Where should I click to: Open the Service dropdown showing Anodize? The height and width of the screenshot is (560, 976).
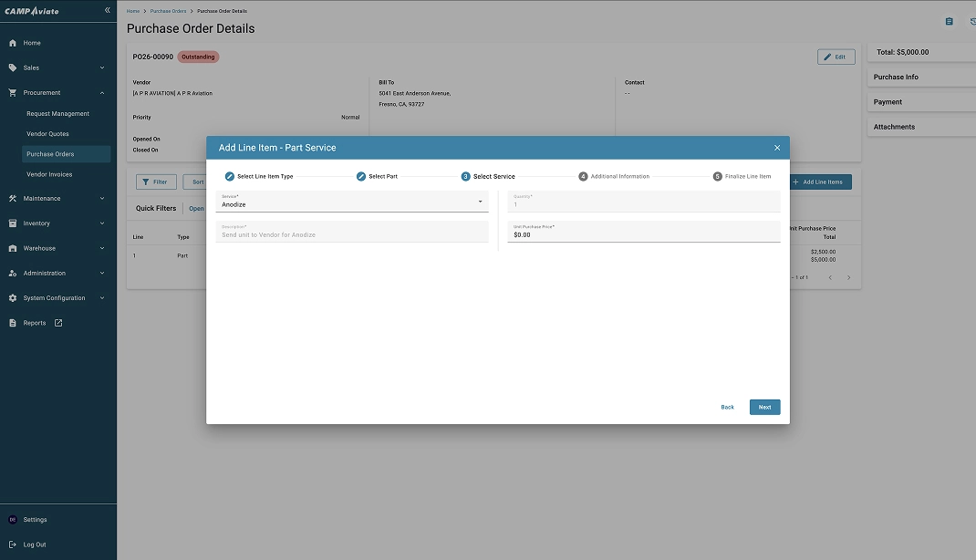pos(352,202)
